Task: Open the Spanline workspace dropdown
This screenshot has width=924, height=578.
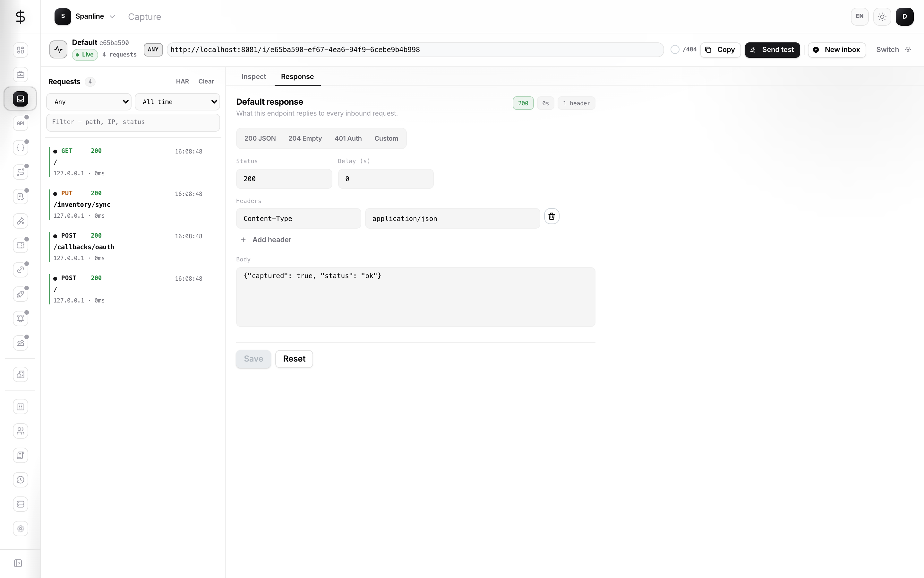Action: [85, 16]
